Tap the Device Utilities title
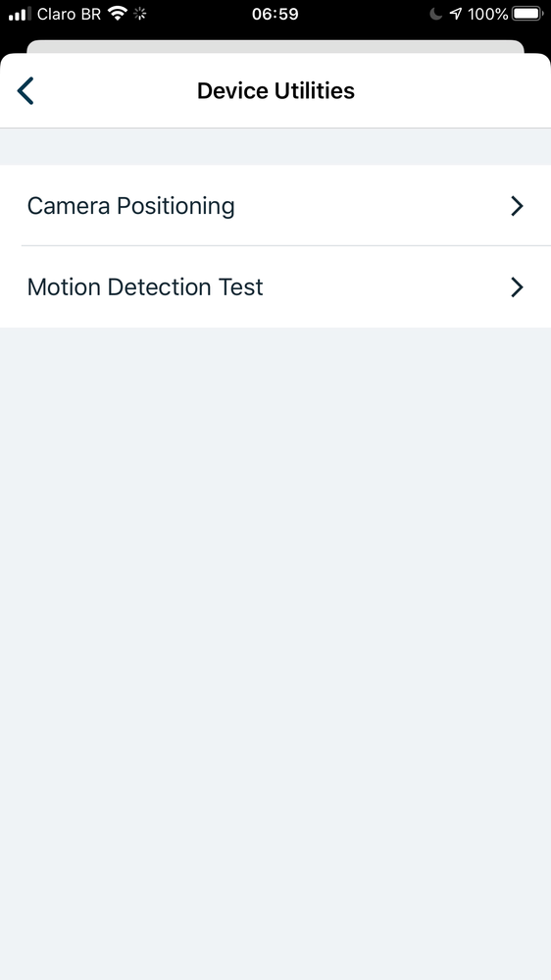The width and height of the screenshot is (551, 980). (275, 90)
